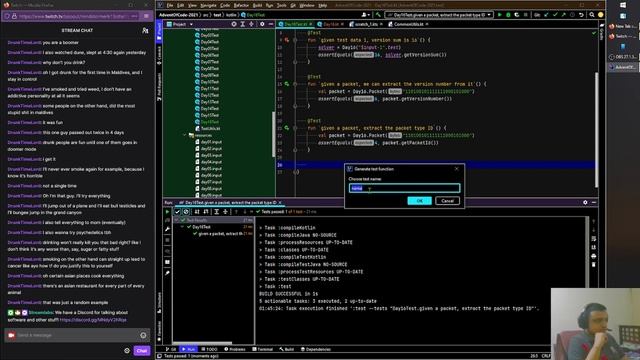Click run gutter icon on line 15

(287, 84)
